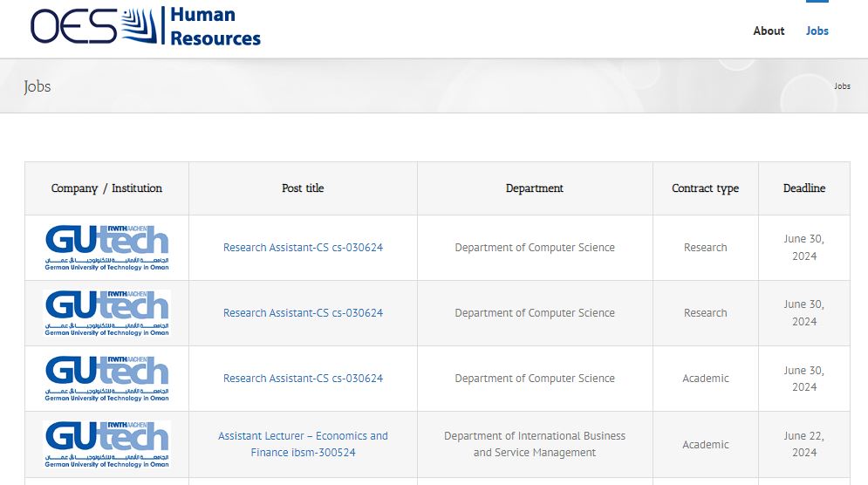Select the Jobs item in top navigation
This screenshot has width=868, height=485.
pyautogui.click(x=817, y=31)
